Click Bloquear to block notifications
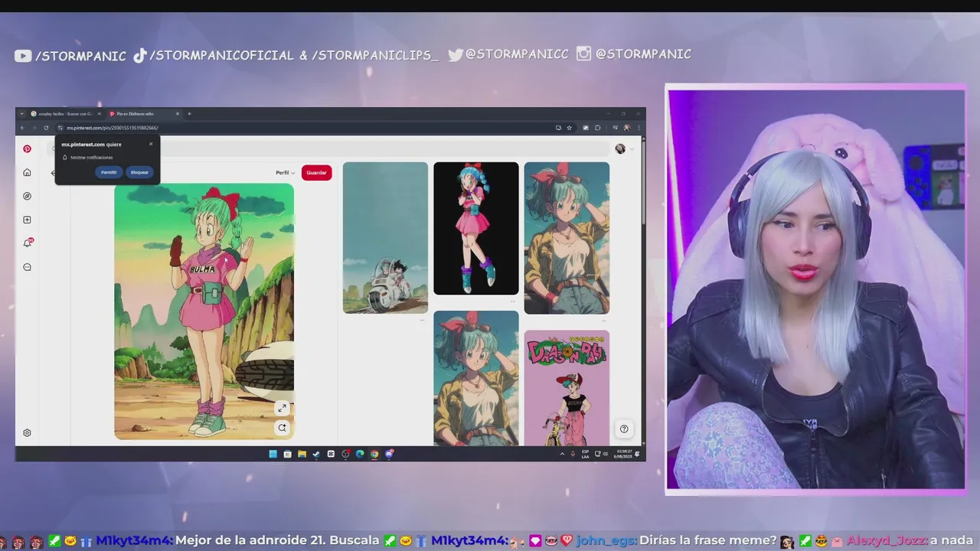This screenshot has height=551, width=980. click(x=139, y=172)
